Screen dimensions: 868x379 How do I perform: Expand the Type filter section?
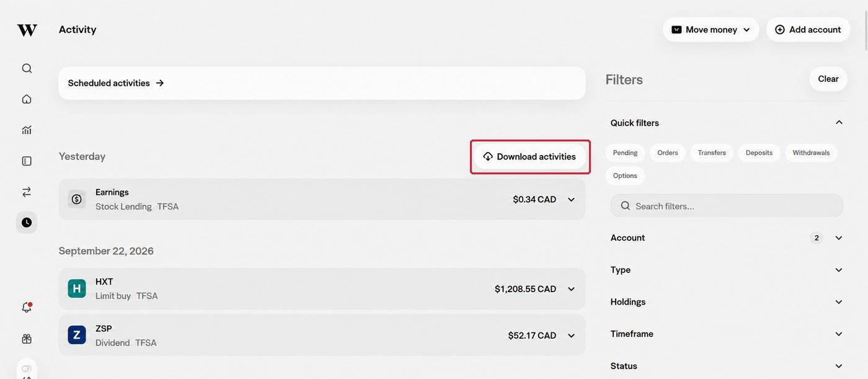pos(839,270)
